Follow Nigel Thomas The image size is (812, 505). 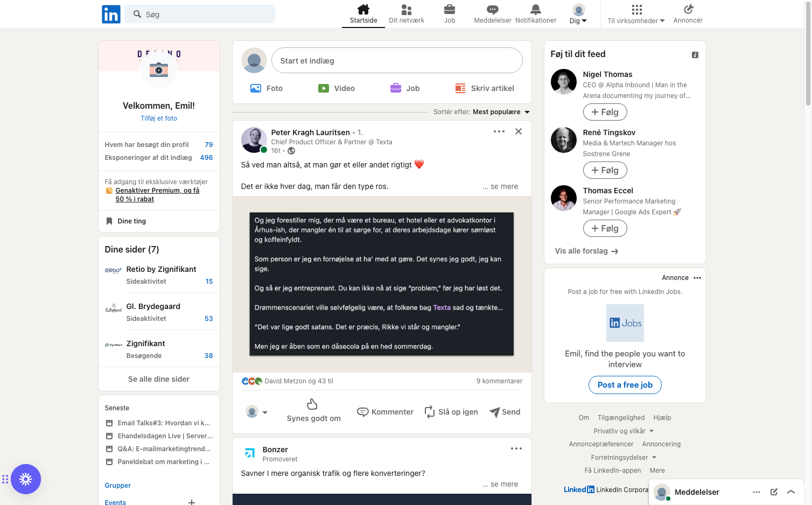tap(605, 112)
